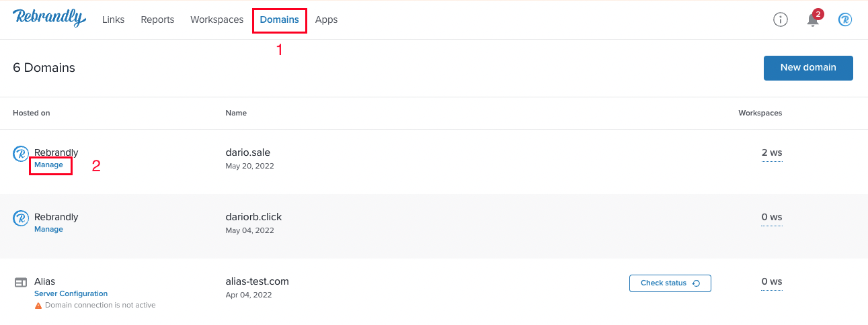This screenshot has width=868, height=325.
Task: Expand the 2 ws workspaces count
Action: [772, 153]
